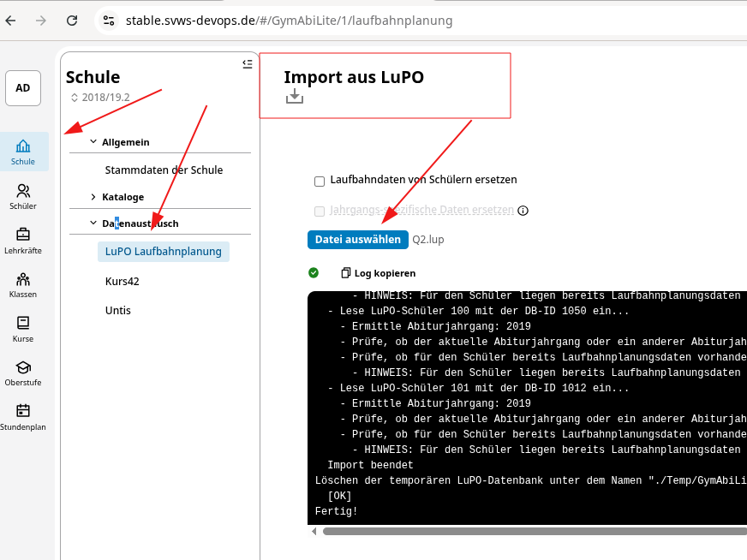Select Untis menu entry
The height and width of the screenshot is (560, 747).
click(x=117, y=310)
